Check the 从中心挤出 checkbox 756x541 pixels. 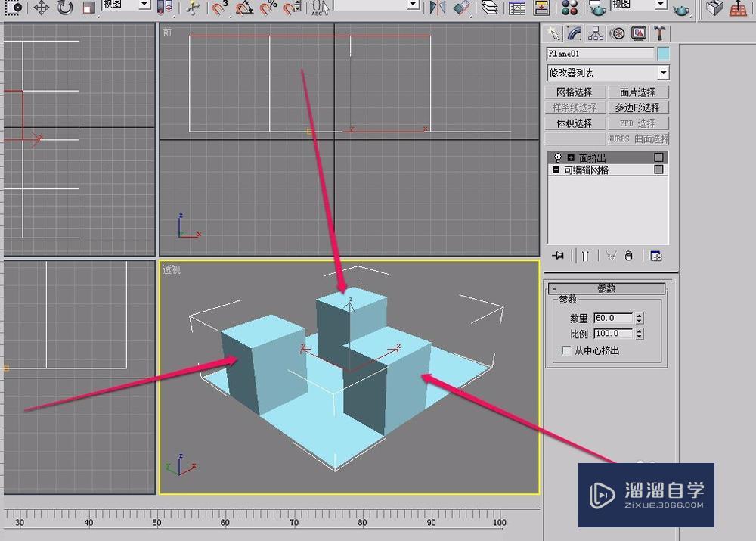[566, 350]
